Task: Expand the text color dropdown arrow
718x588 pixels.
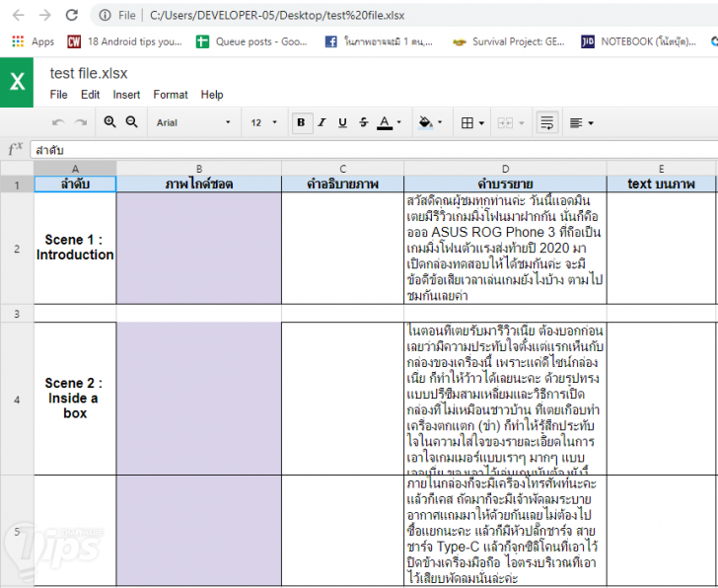Action: point(398,122)
